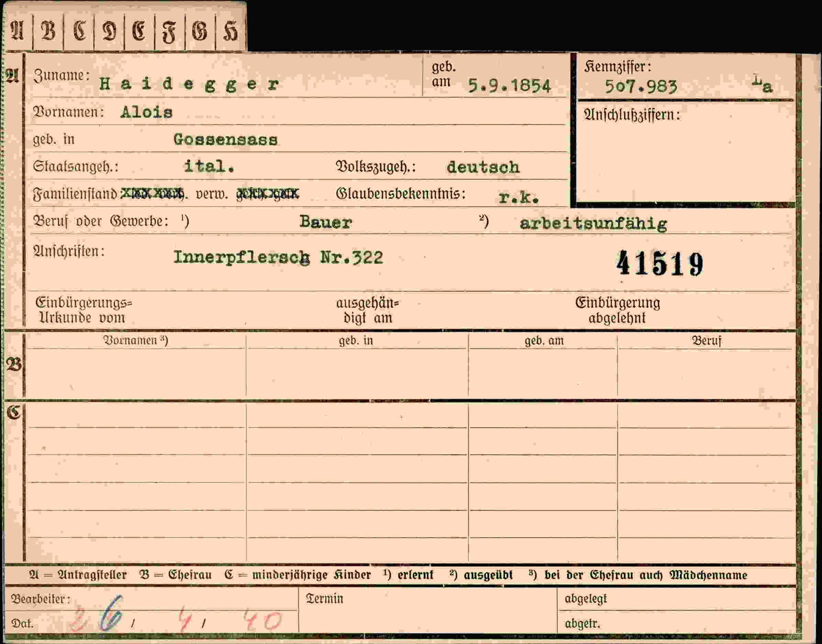Click the 'Familienstand' label
Viewport: 822px width, 644px height.
75,195
